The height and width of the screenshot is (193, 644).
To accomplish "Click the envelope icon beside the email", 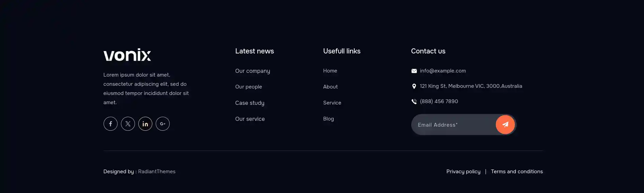I will 414,71.
